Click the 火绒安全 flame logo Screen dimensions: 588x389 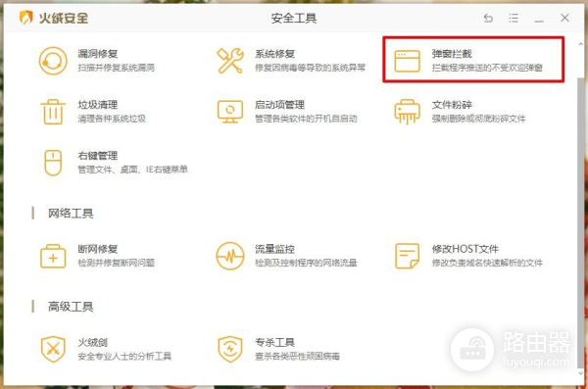tap(25, 18)
